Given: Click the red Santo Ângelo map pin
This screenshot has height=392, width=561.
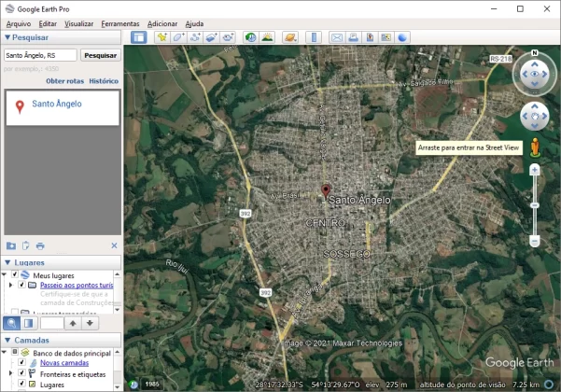Looking at the screenshot, I should click(326, 190).
